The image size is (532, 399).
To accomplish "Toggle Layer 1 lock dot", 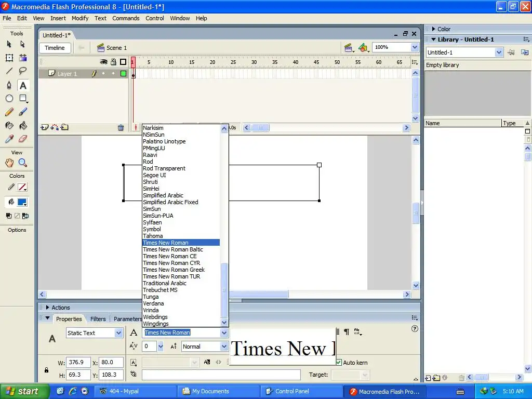I will click(113, 73).
